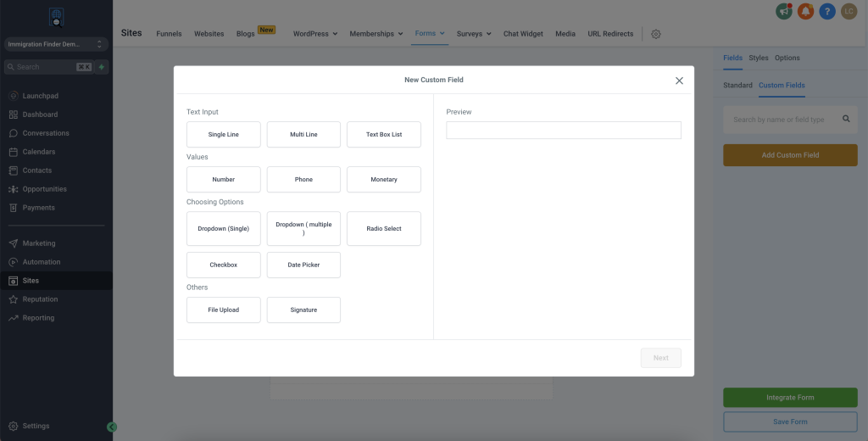Select the Radio Select field type
This screenshot has width=868, height=441.
click(x=384, y=229)
